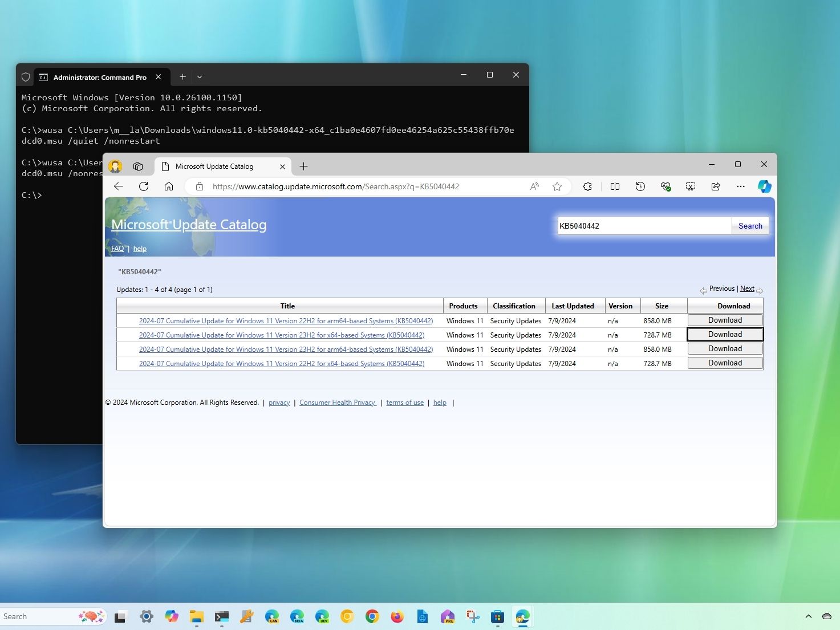This screenshot has height=630, width=840.
Task: Click the Read aloud icon in address bar
Action: [x=534, y=186]
